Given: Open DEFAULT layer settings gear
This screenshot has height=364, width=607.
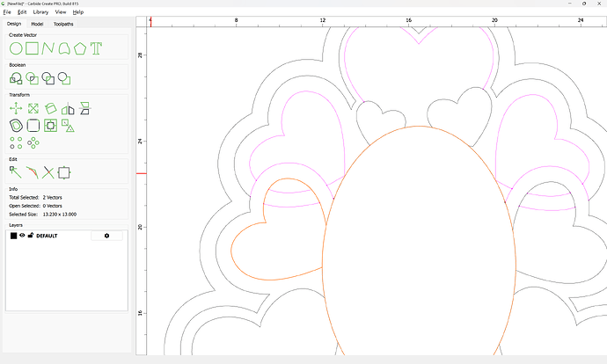Looking at the screenshot, I should (x=106, y=236).
